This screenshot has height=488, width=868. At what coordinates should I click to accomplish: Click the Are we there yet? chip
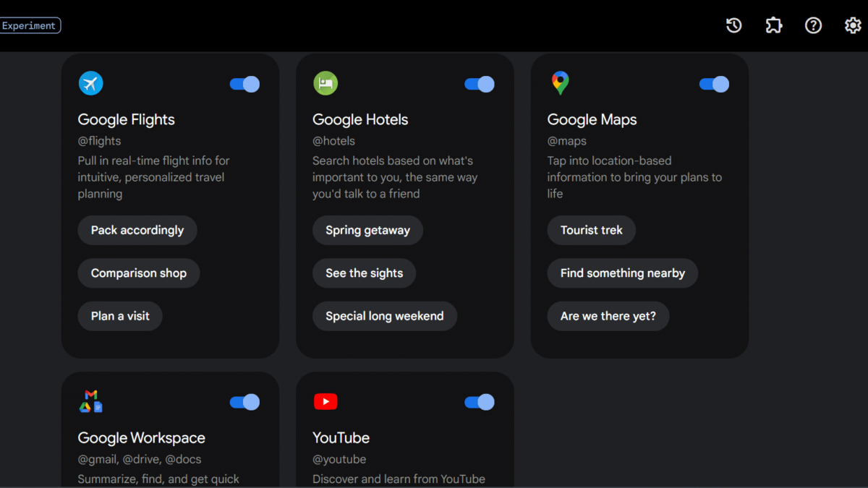[x=608, y=316]
